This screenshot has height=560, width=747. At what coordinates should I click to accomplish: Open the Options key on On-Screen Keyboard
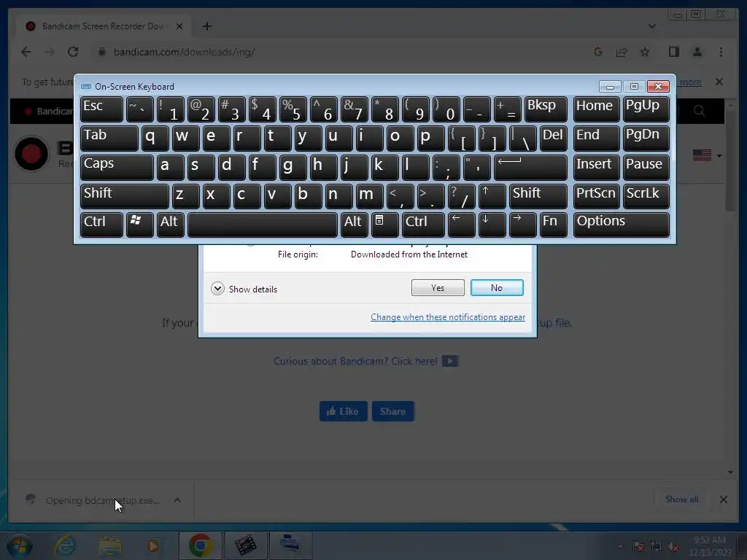622,225
